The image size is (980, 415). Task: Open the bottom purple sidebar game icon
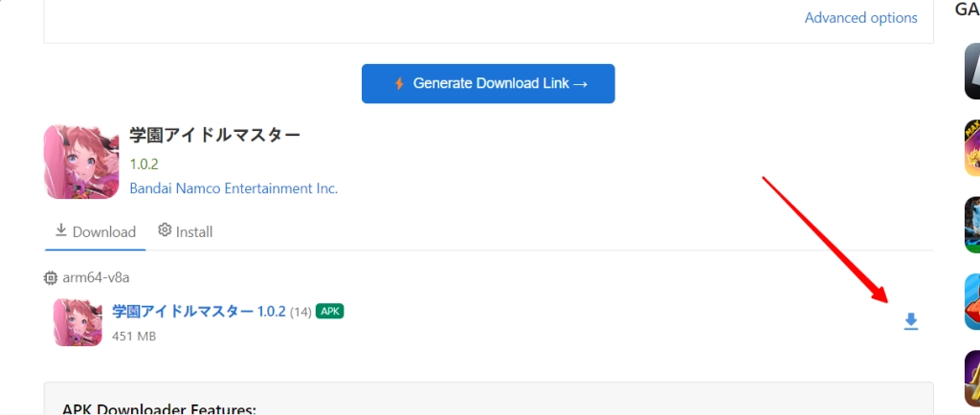click(x=971, y=379)
